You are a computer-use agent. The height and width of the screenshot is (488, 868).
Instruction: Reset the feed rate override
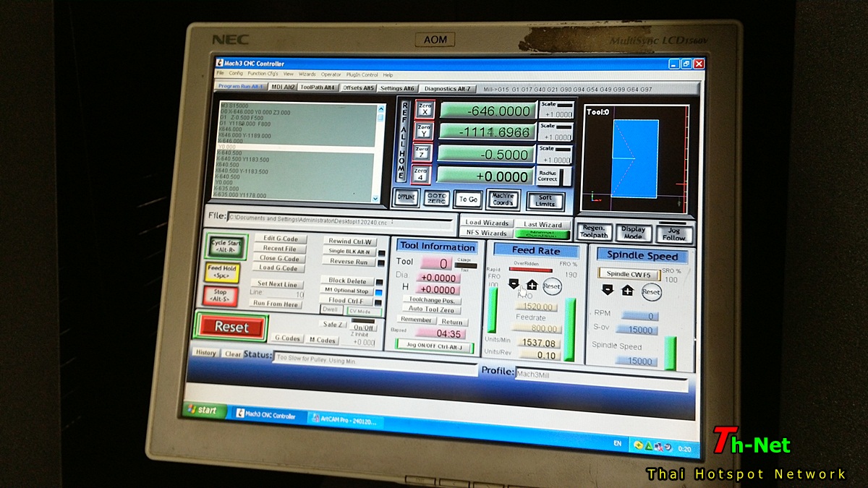tap(551, 286)
